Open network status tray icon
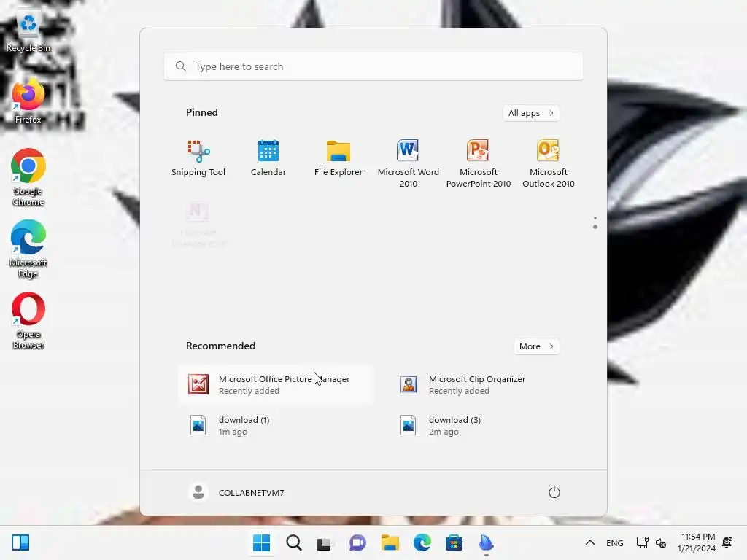 click(x=642, y=542)
